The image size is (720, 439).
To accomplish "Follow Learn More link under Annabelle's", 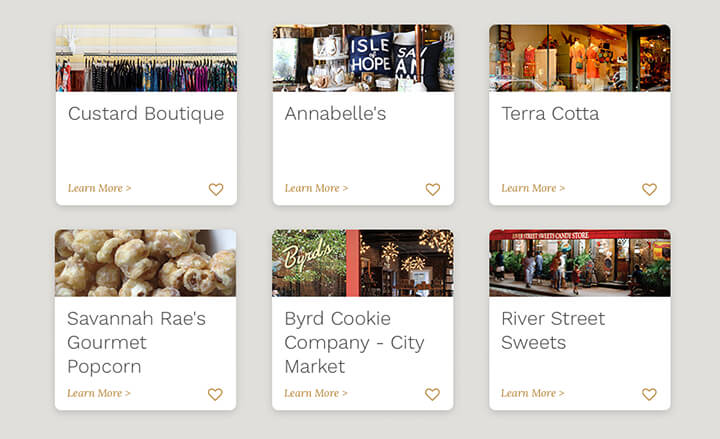I will point(316,188).
